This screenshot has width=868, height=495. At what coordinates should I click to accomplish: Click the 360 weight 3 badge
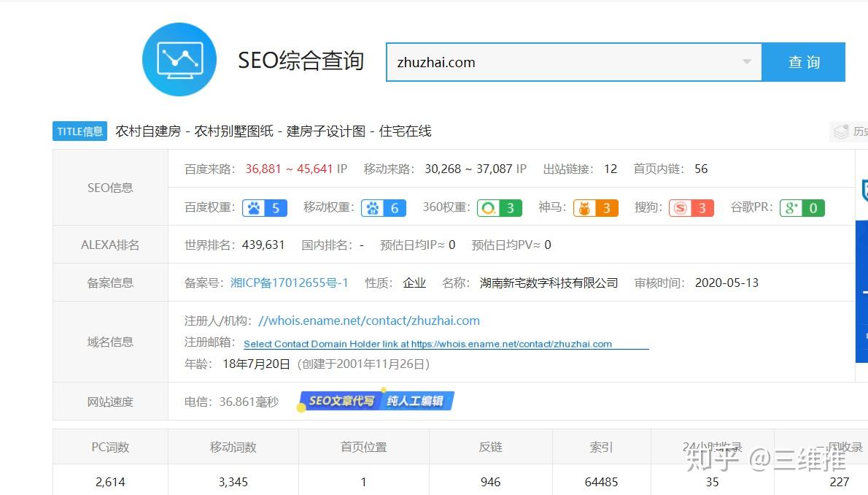[500, 208]
